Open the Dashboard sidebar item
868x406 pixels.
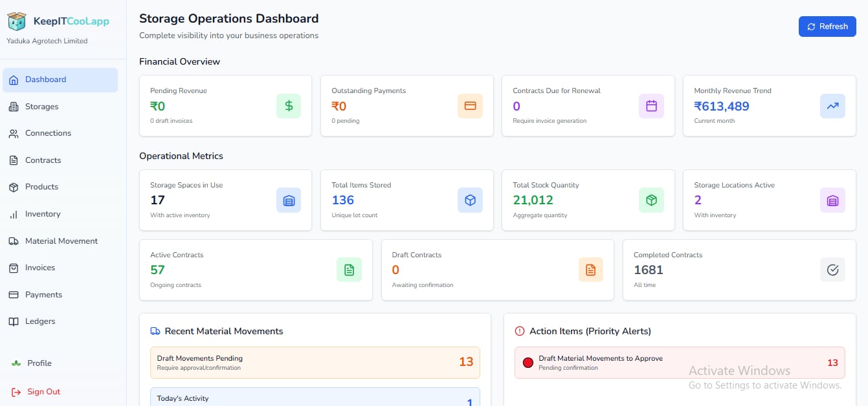60,80
